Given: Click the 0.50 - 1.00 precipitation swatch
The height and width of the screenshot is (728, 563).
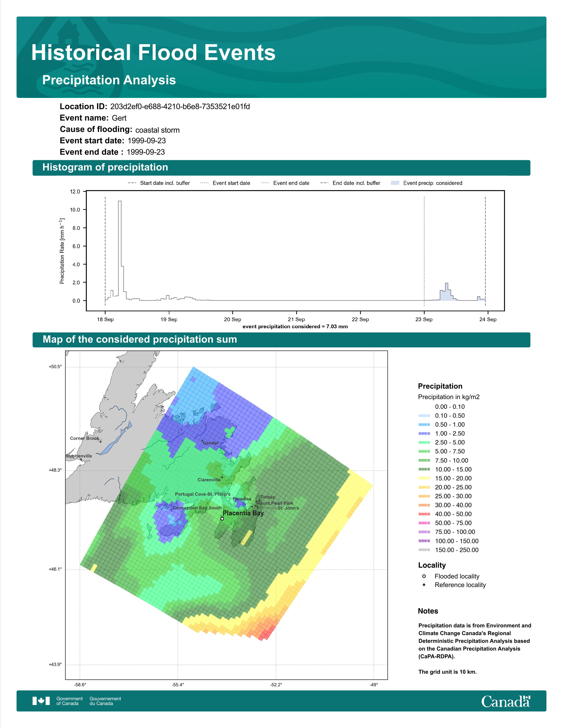Looking at the screenshot, I should tap(424, 425).
